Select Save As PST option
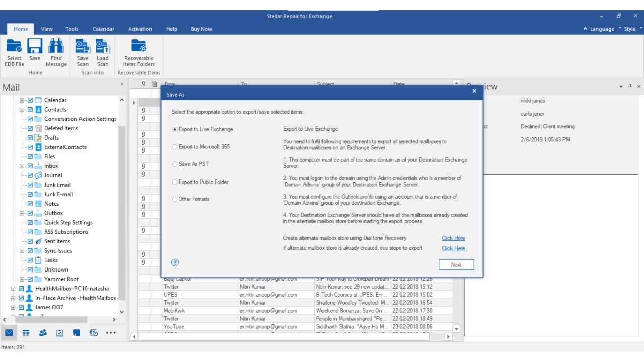Image resolution: width=644 pixels, height=362 pixels. point(190,164)
